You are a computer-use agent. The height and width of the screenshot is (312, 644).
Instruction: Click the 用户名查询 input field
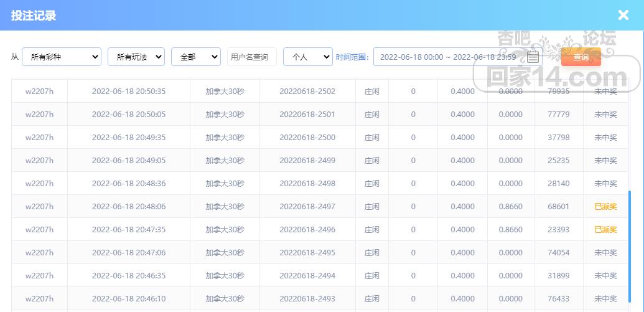pos(251,57)
